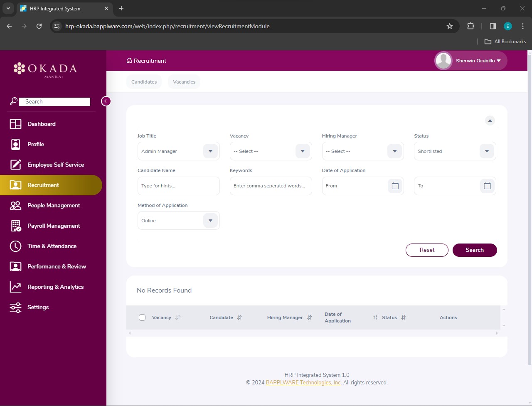532x406 pixels.
Task: Open the From date calendar picker
Action: (x=395, y=186)
